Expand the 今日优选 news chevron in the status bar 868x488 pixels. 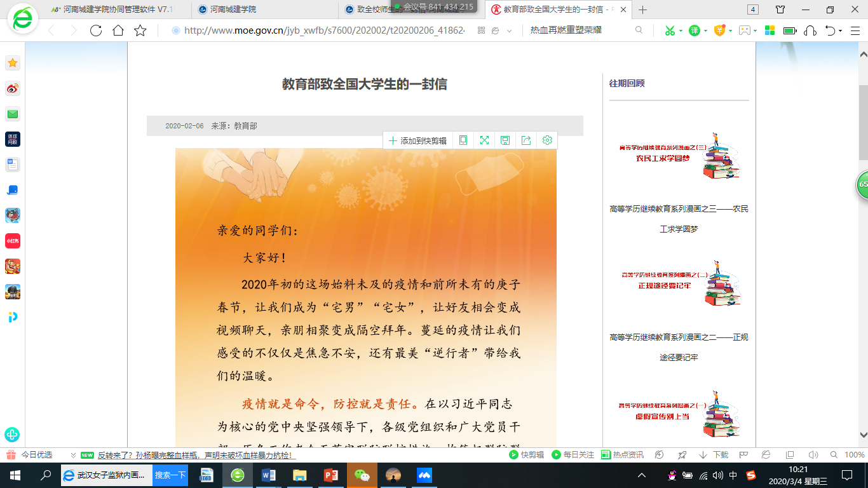74,455
